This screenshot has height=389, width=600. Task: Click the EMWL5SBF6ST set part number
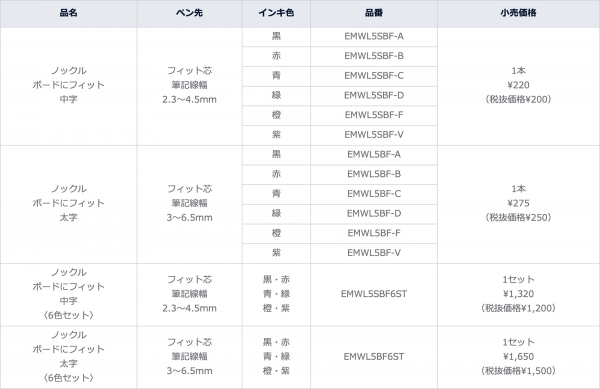click(x=374, y=294)
